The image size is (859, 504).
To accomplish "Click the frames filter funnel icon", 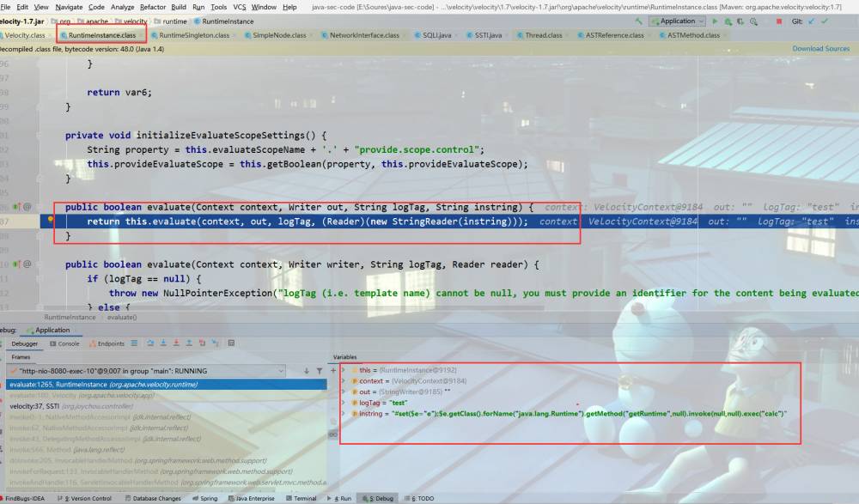I will click(320, 371).
